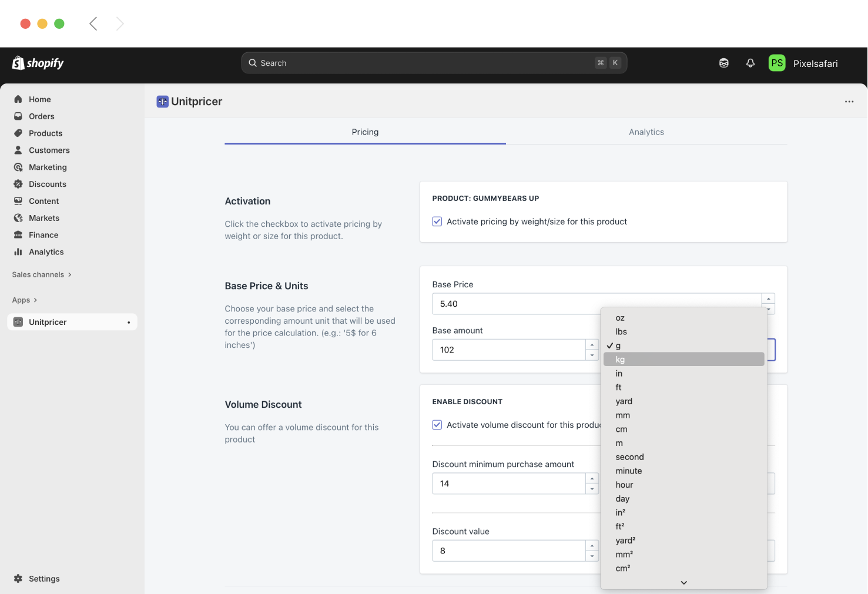Select the Discounts icon in sidebar
This screenshot has height=594, width=868.
tap(19, 184)
